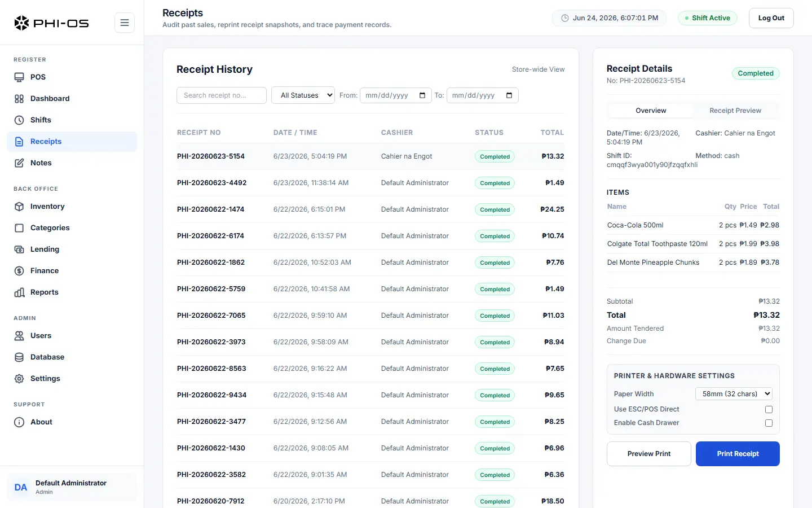
Task: Select receipt PHI-20260622-7065
Action: (x=370, y=316)
